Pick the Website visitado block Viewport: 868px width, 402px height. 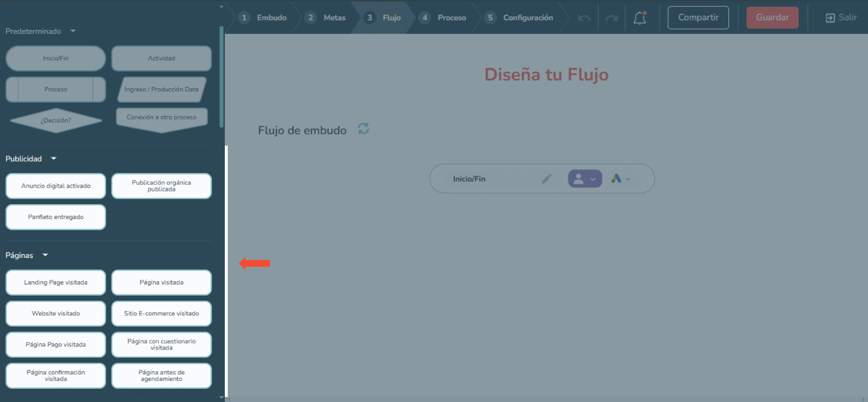click(x=56, y=314)
